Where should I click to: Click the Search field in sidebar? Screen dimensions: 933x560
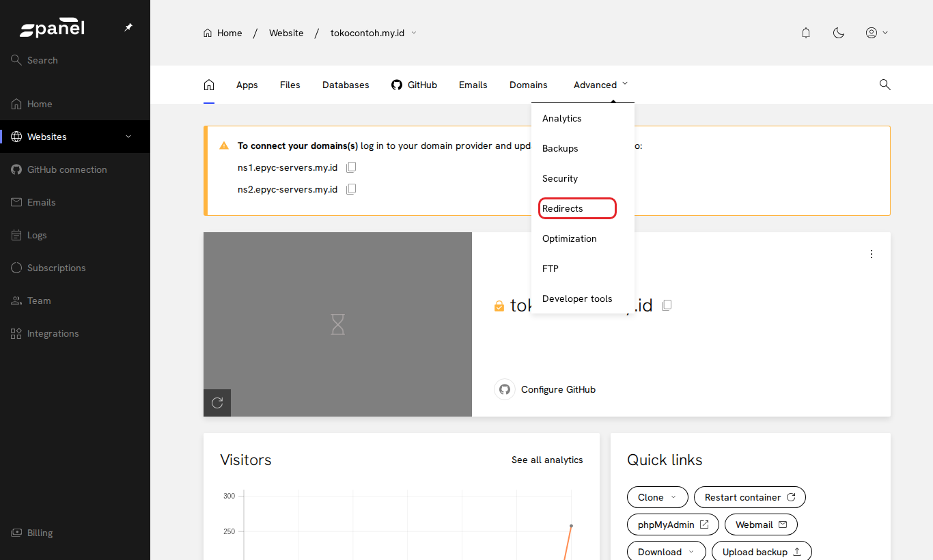pos(75,60)
